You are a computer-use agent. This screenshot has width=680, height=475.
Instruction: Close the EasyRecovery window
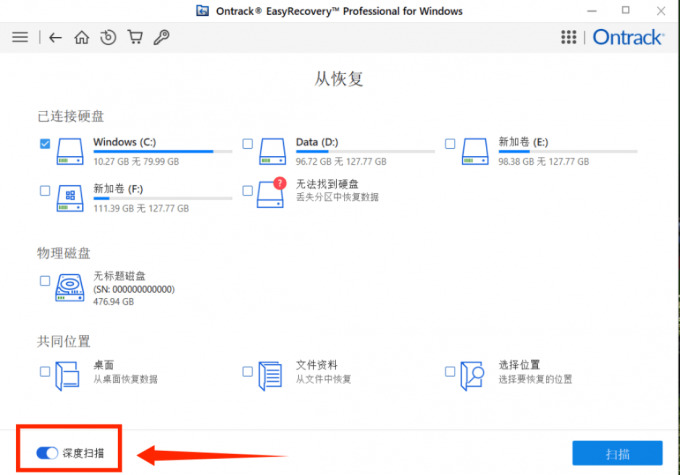coord(660,11)
